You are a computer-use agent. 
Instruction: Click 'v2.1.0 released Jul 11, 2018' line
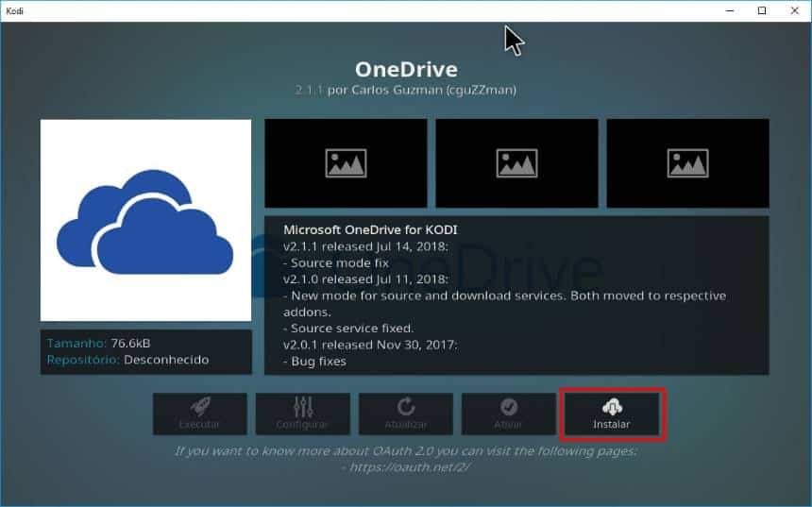coord(365,279)
